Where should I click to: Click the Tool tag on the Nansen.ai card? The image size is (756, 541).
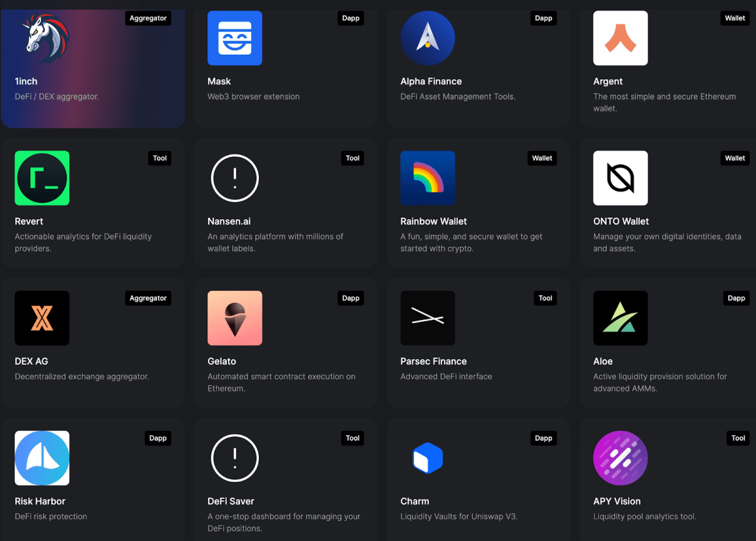[353, 158]
